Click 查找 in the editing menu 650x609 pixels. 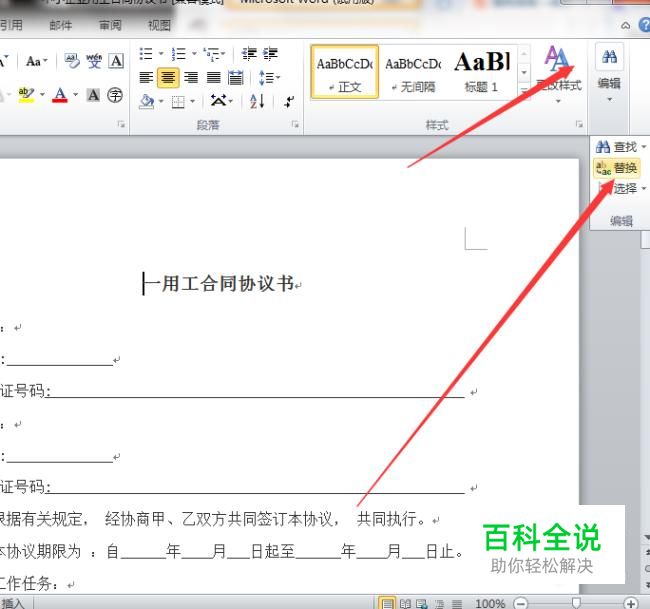621,147
